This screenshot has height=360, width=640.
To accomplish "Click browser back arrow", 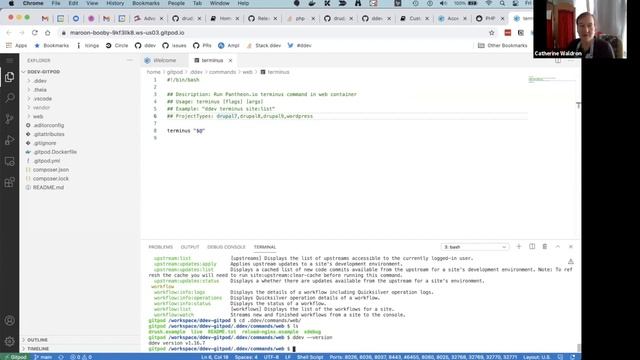I will (x=9, y=33).
